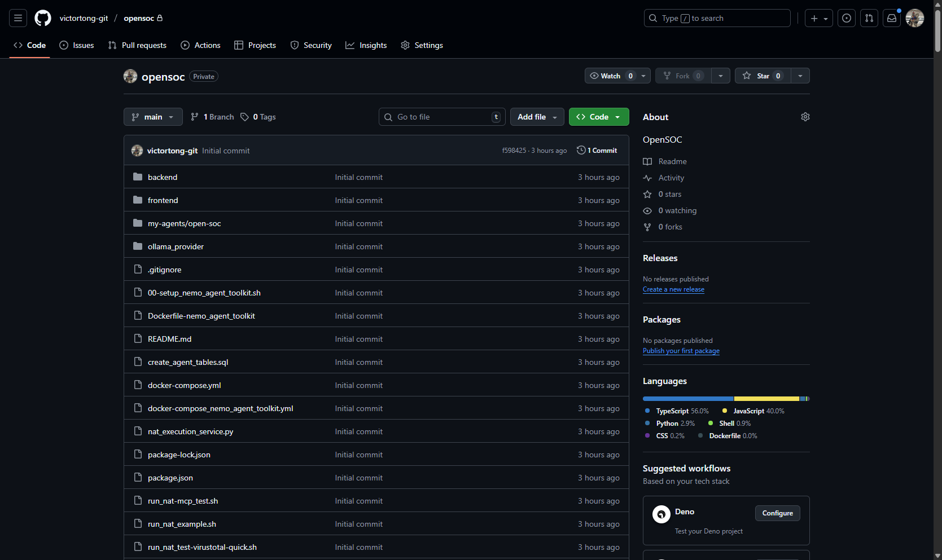
Task: Open run_nat-mcp_test.sh file
Action: [x=183, y=501]
